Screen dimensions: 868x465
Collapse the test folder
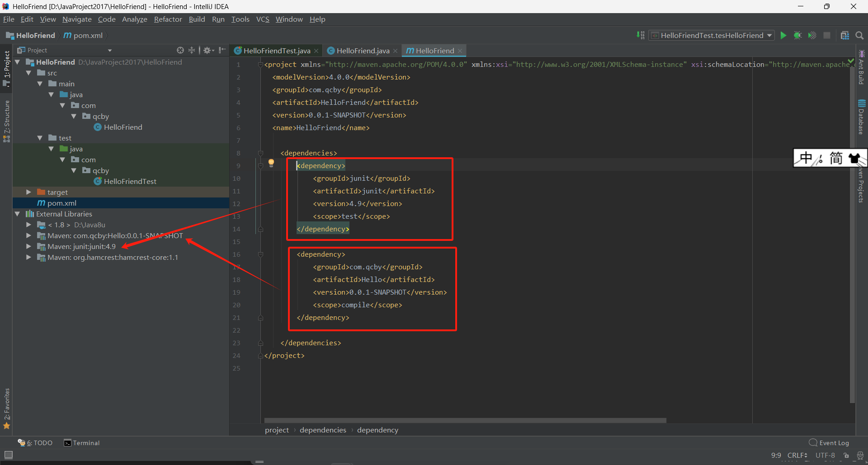[40, 138]
